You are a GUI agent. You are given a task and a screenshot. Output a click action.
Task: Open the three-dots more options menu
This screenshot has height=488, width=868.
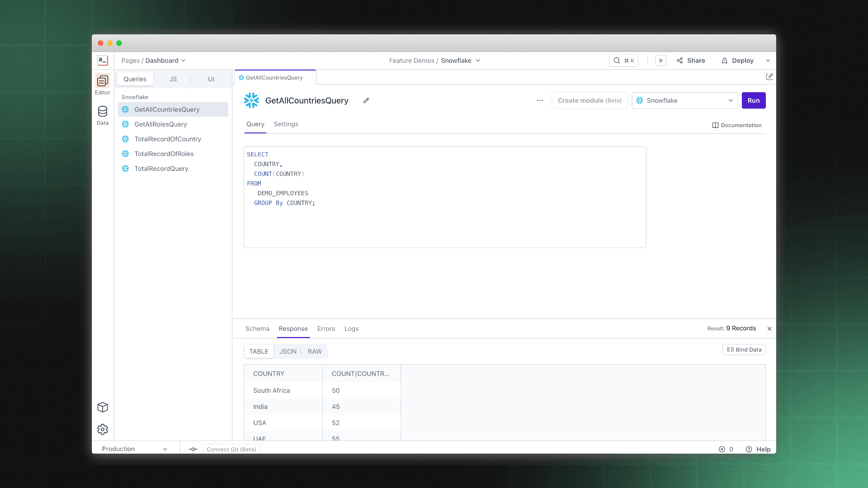540,100
